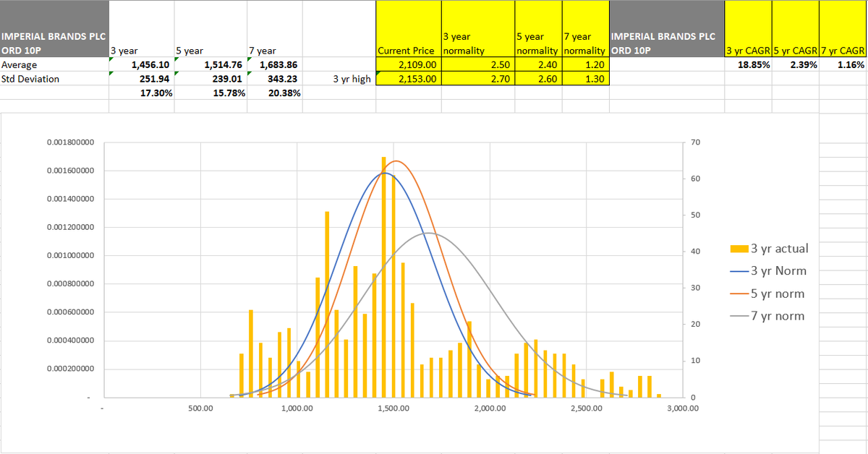Click the '3 yr actual' legend entry
The image size is (868, 454).
click(770, 249)
